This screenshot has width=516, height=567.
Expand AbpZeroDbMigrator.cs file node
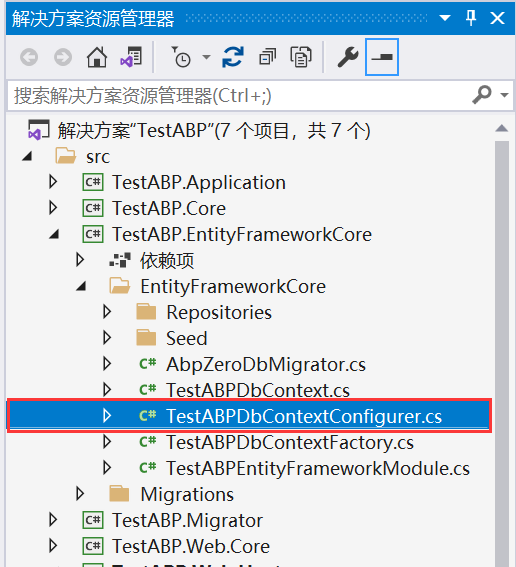click(x=107, y=364)
